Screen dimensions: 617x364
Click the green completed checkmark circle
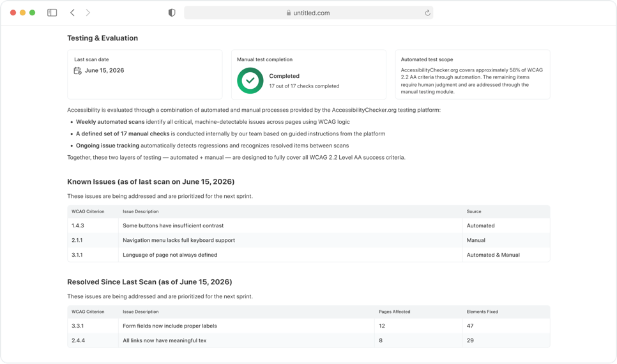pos(250,80)
